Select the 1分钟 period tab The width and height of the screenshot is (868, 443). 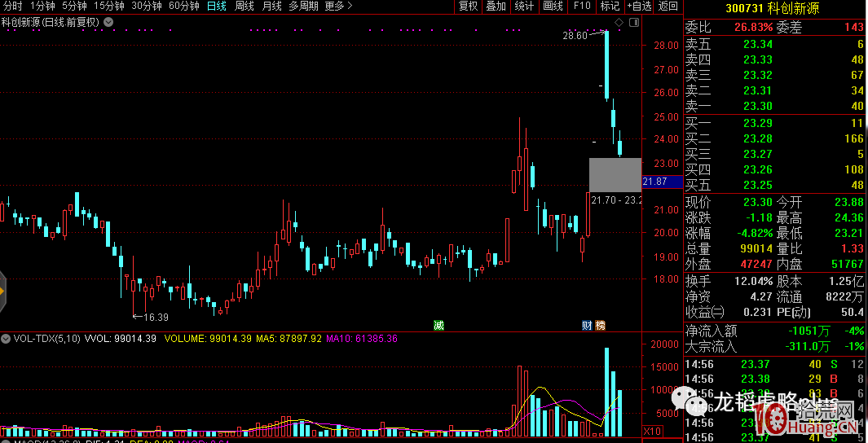(x=42, y=7)
